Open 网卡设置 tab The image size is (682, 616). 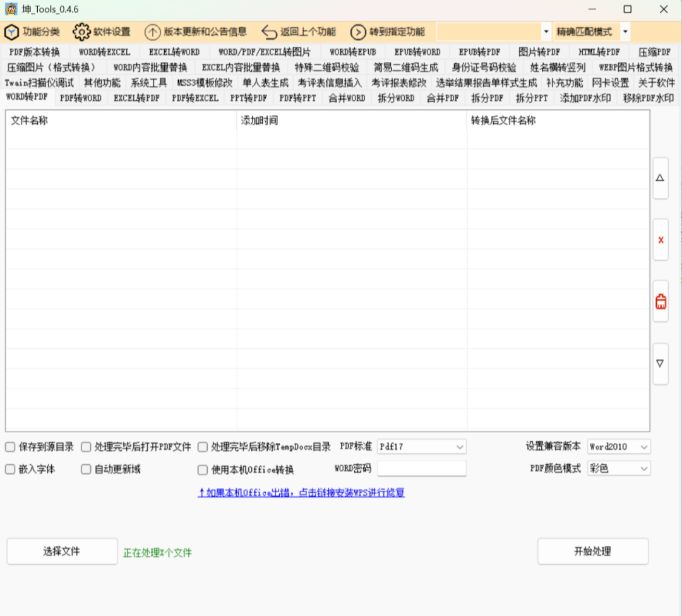pyautogui.click(x=610, y=83)
